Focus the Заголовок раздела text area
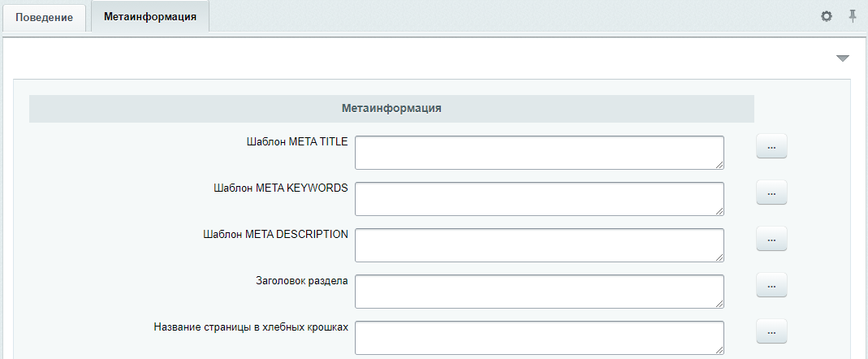 539,292
